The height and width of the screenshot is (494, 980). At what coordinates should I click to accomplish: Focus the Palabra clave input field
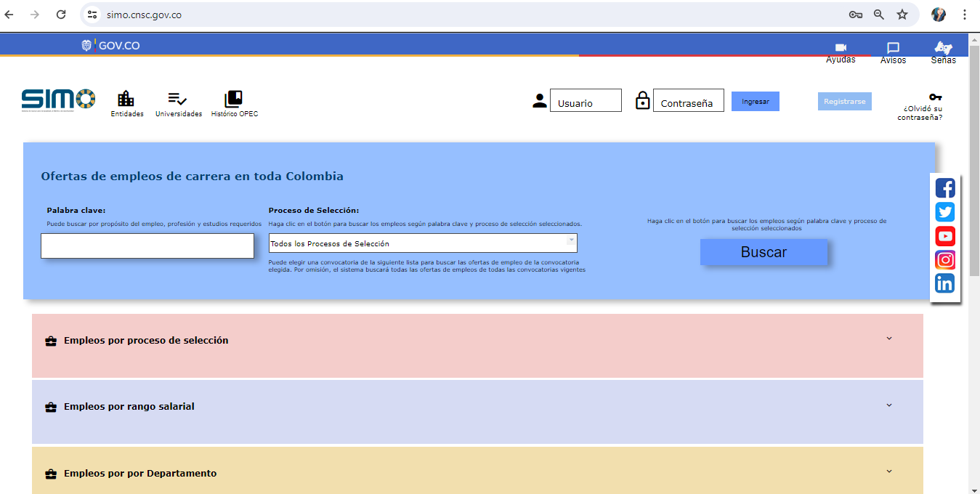click(x=147, y=246)
